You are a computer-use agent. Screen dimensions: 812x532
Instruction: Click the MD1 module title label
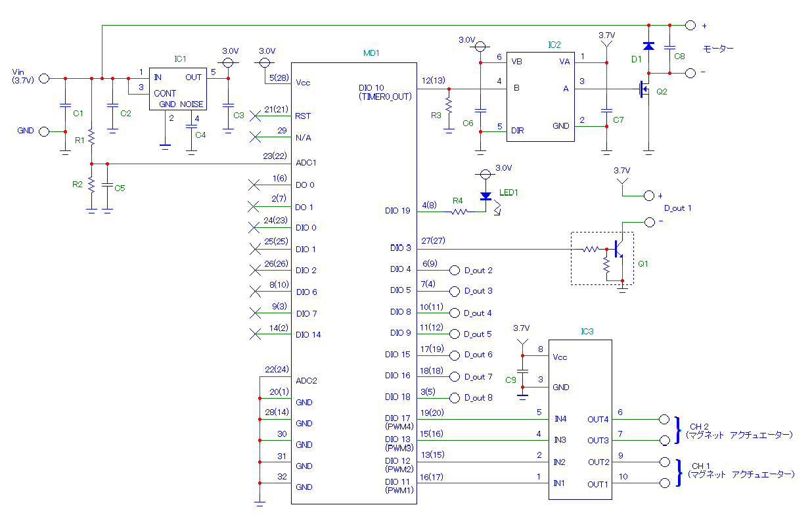(371, 53)
